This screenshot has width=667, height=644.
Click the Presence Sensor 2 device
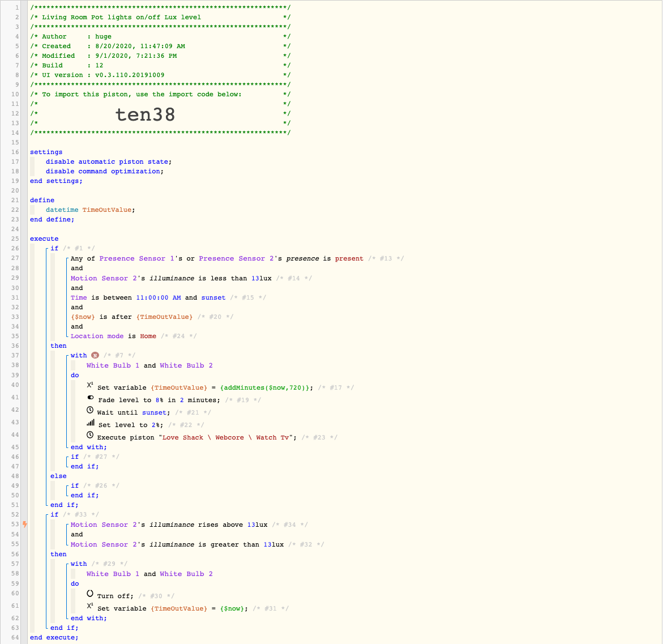236,258
